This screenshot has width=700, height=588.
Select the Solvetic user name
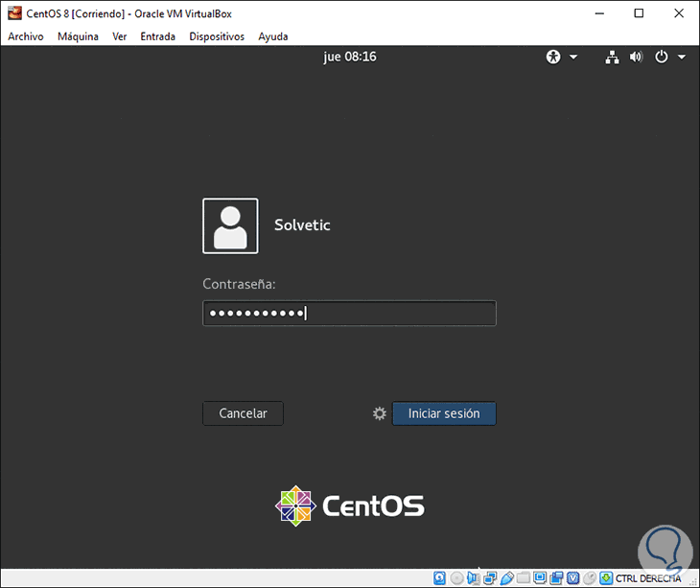302,225
